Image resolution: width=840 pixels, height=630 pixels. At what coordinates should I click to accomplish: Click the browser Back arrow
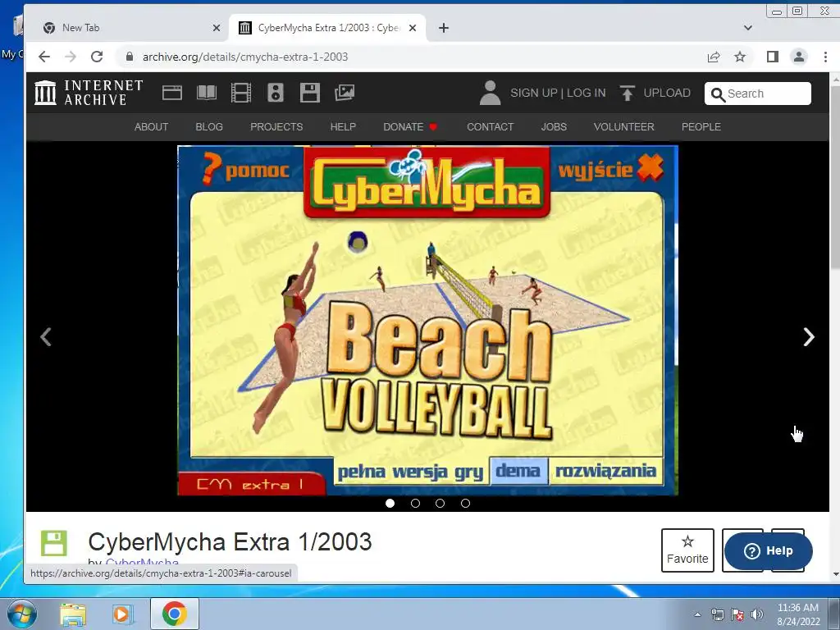click(x=44, y=57)
